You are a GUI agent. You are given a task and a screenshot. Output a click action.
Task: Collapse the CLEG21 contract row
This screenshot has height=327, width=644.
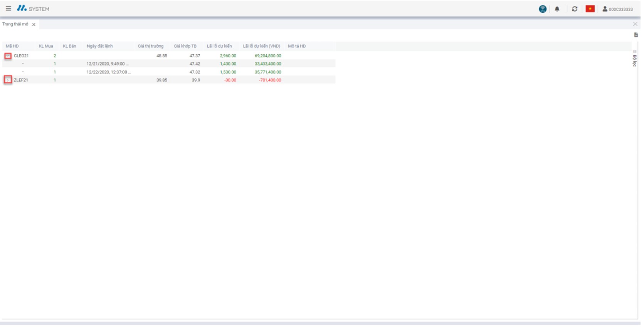[8, 56]
